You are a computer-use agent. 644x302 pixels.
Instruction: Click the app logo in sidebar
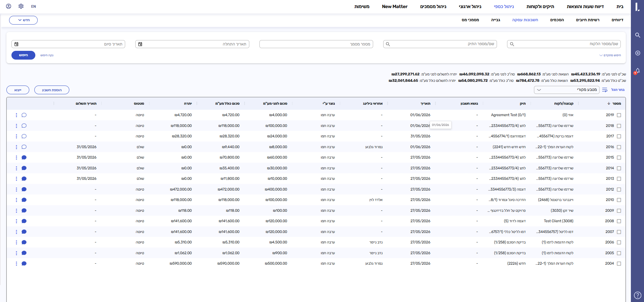click(637, 7)
